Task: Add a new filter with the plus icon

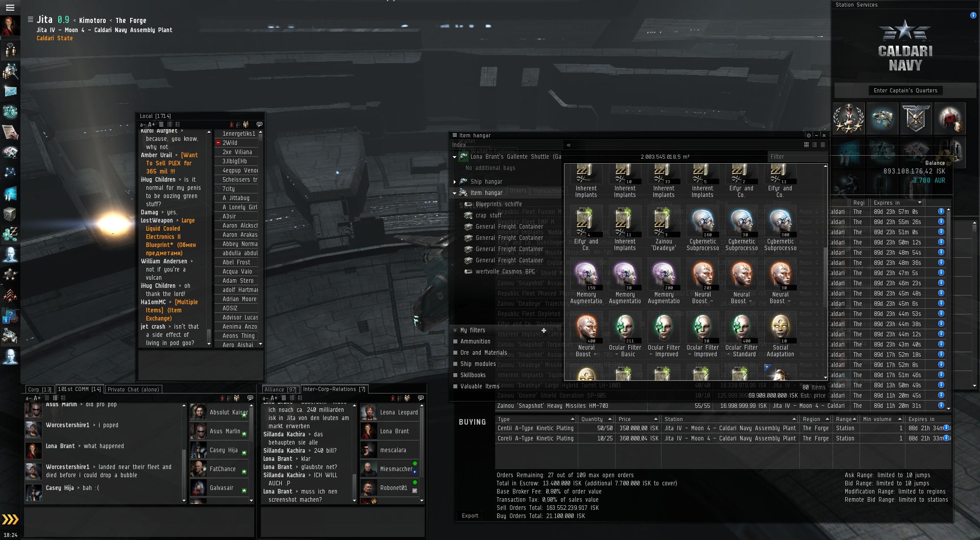Action: click(x=544, y=330)
